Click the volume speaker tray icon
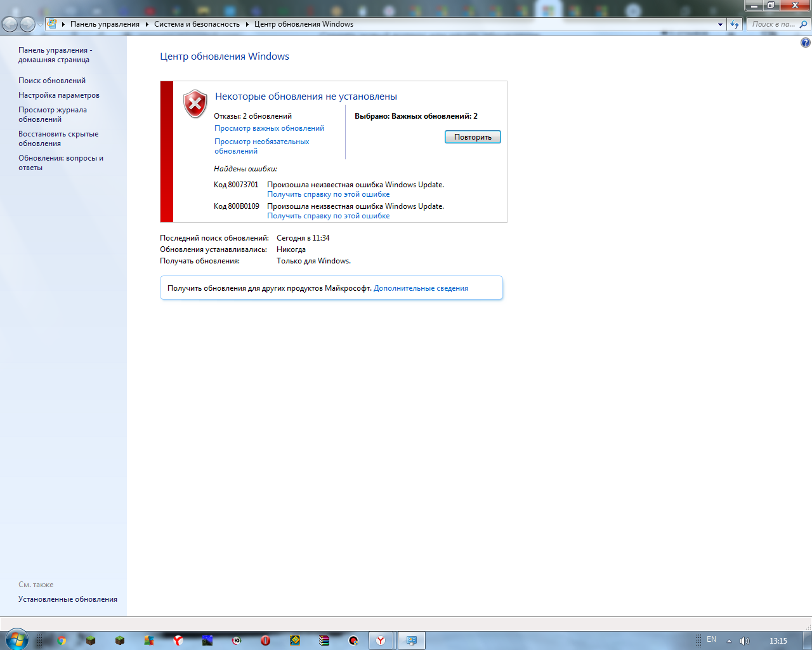 (745, 641)
